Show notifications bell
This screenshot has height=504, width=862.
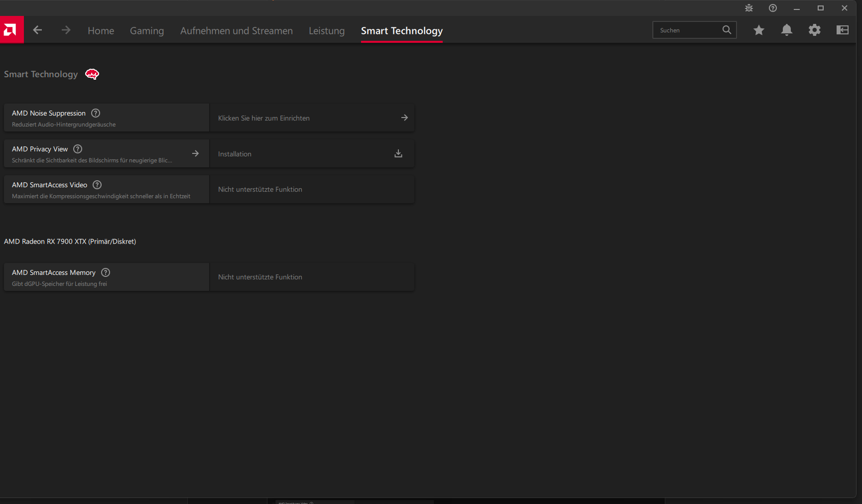tap(787, 30)
